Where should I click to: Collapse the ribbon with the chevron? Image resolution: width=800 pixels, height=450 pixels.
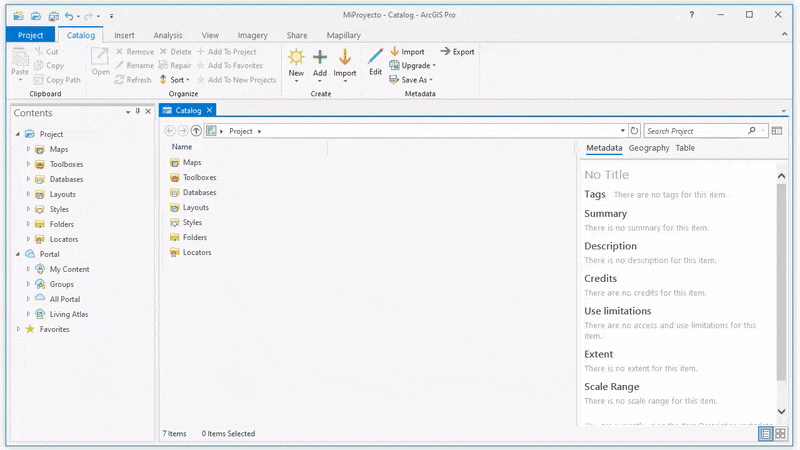pos(784,34)
